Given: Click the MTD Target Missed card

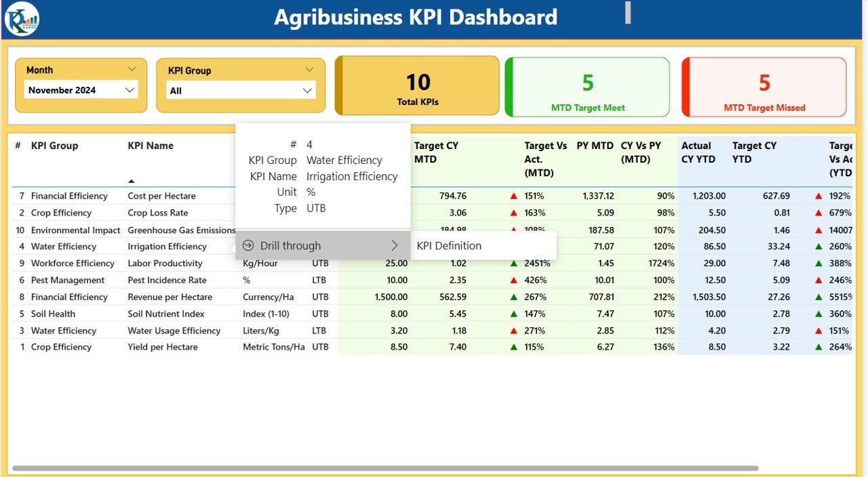Looking at the screenshot, I should (764, 87).
